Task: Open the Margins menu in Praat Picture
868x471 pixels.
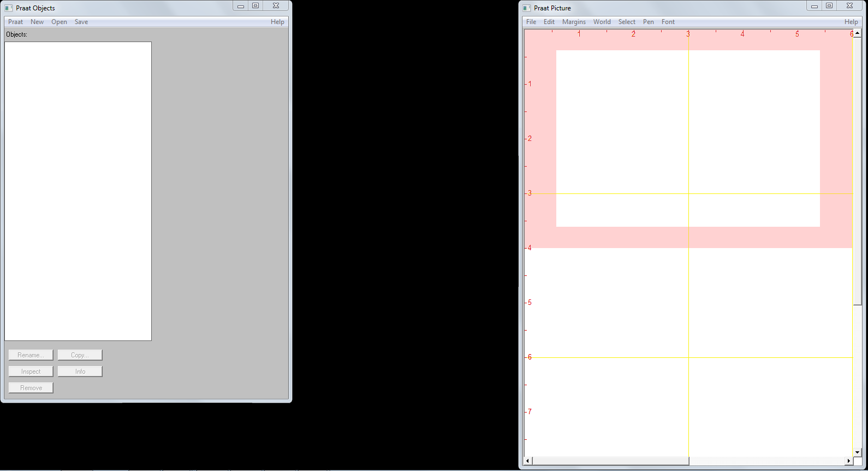Action: (574, 22)
